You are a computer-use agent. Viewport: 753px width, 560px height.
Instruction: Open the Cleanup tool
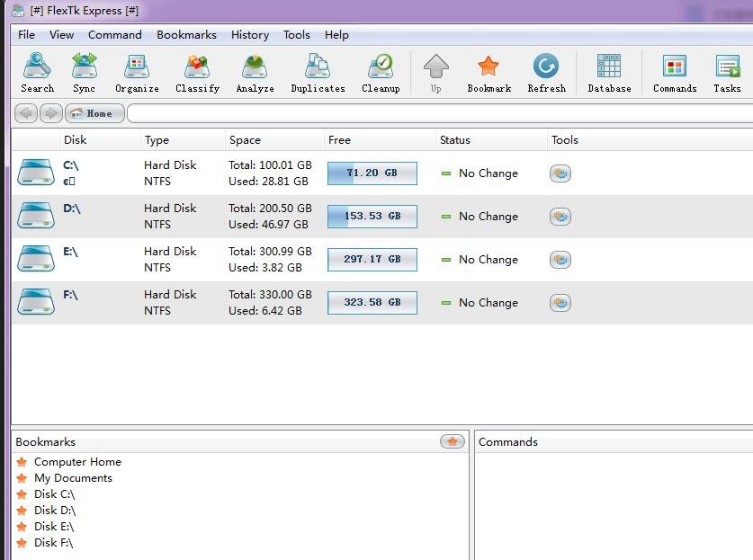[x=381, y=73]
